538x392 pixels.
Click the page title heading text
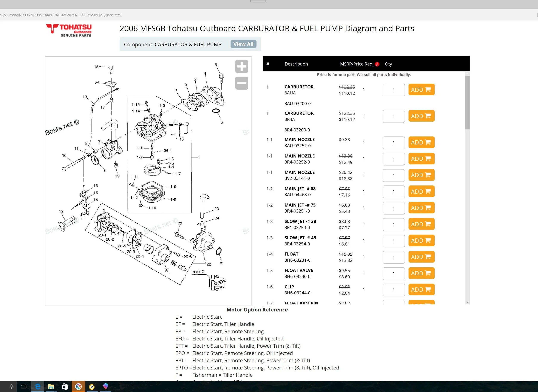click(267, 28)
